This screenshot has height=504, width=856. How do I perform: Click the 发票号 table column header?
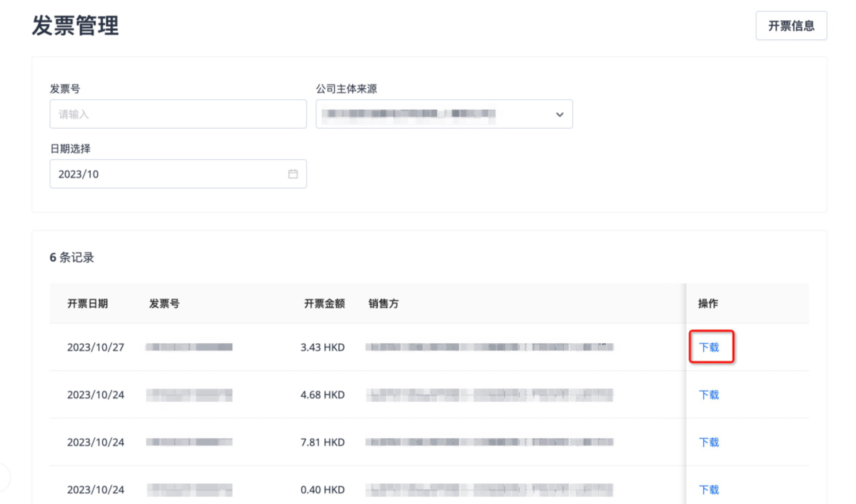tap(164, 303)
